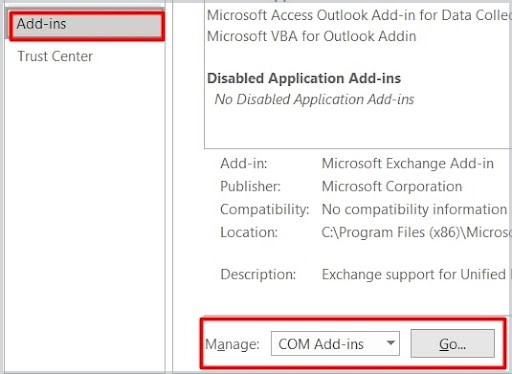Screen dimensions: 512x374
Task: Select Microsoft VBA for Outlook Addin
Action: pyautogui.click(x=312, y=36)
